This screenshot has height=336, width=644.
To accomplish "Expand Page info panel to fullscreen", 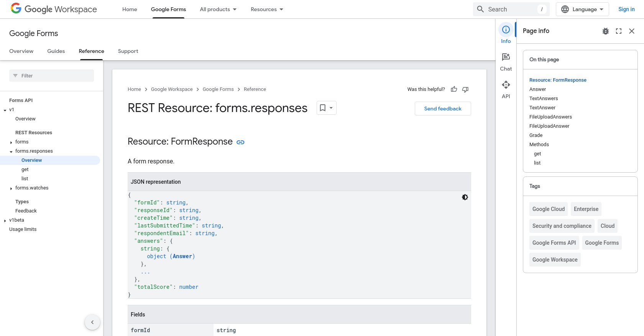I will pos(619,31).
